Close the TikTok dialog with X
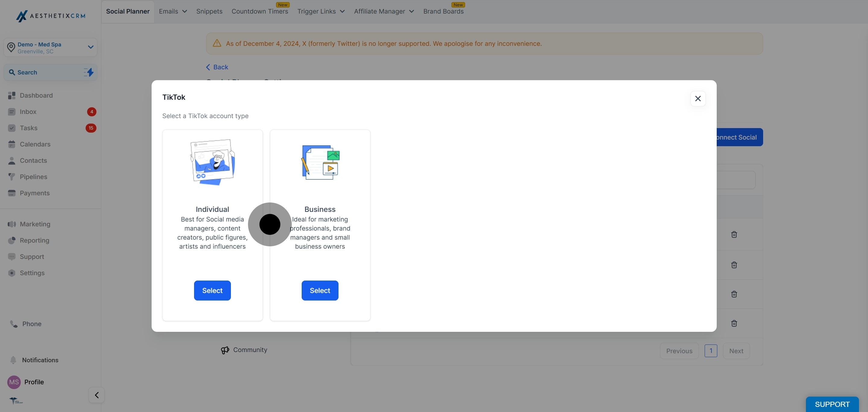Viewport: 868px width, 412px height. tap(698, 99)
